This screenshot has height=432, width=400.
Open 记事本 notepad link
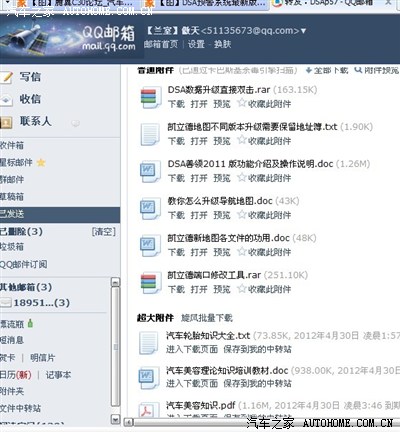click(x=58, y=375)
